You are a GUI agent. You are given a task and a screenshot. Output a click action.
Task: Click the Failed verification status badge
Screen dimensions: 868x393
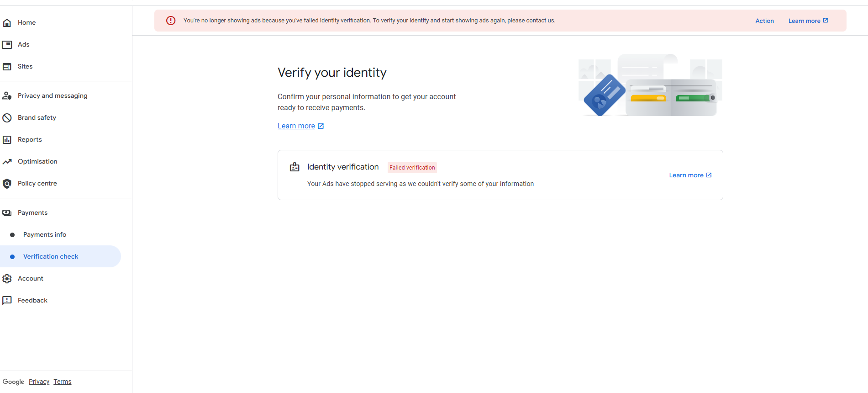(412, 168)
